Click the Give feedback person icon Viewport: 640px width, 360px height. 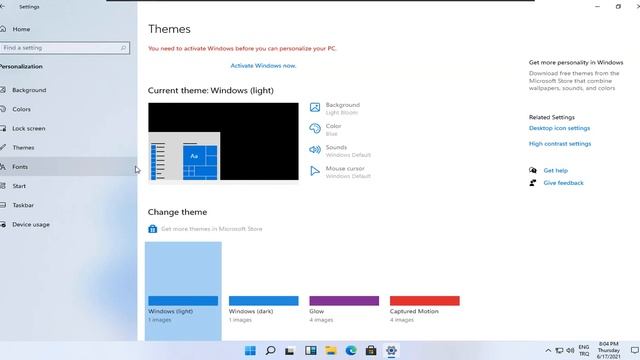click(533, 182)
